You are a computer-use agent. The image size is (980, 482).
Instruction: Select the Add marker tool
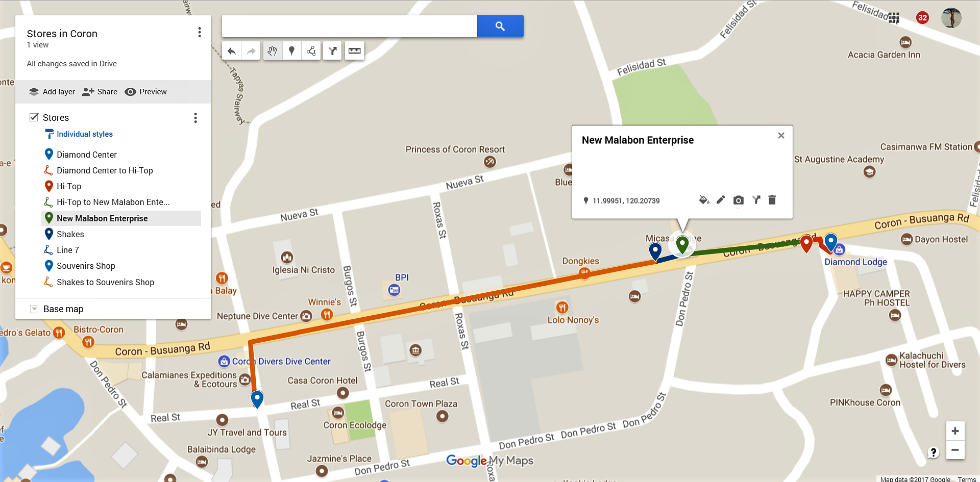pyautogui.click(x=291, y=51)
